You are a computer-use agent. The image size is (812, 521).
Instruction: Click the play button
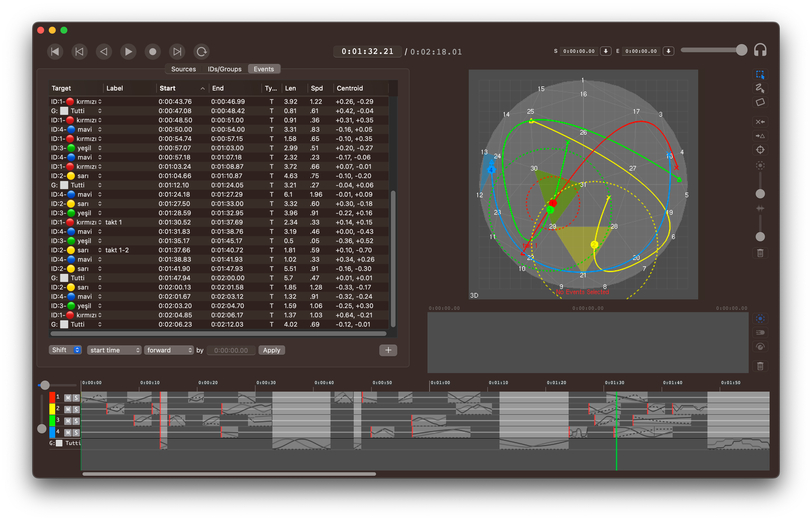[128, 52]
